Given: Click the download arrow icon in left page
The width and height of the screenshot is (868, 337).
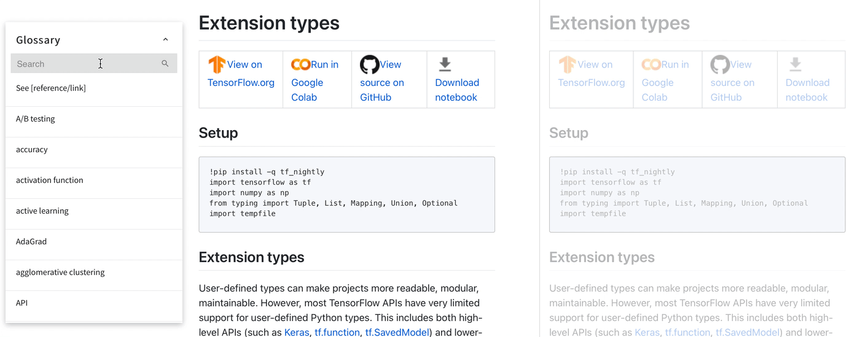Looking at the screenshot, I should (x=445, y=64).
